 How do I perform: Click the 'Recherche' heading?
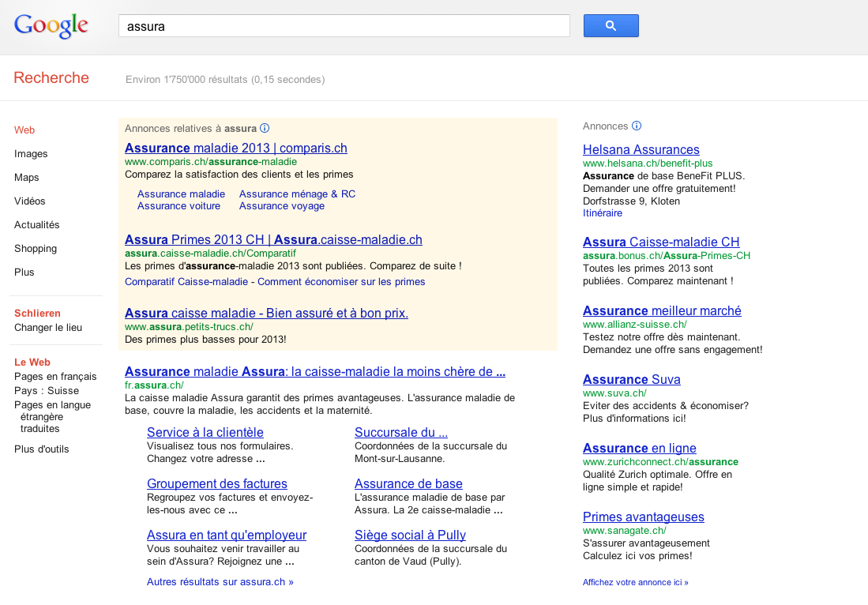[51, 77]
